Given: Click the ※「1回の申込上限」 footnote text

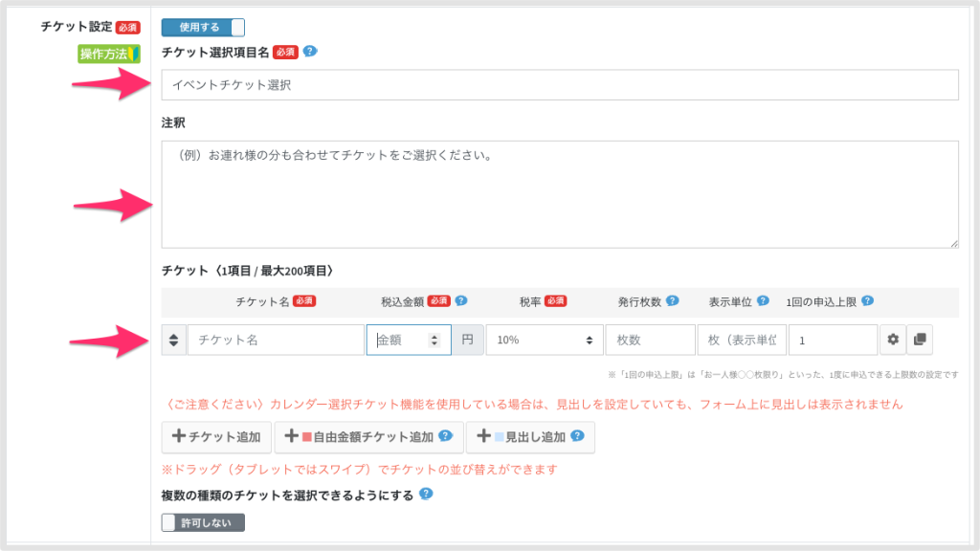Looking at the screenshot, I should point(783,375).
